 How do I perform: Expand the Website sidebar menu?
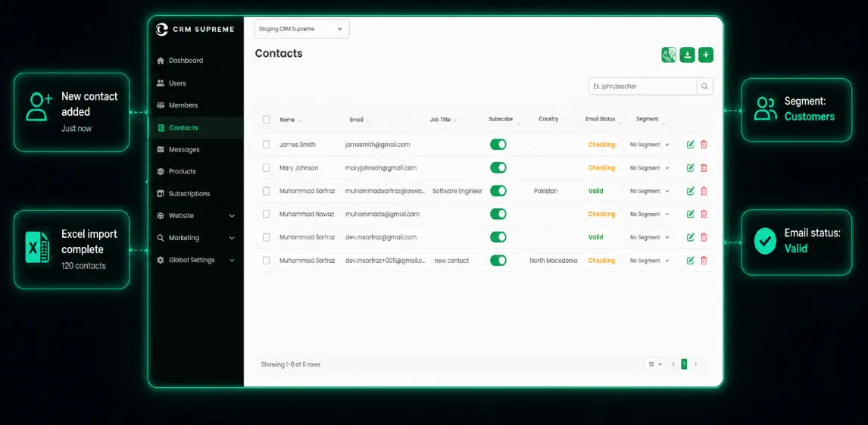(x=196, y=216)
